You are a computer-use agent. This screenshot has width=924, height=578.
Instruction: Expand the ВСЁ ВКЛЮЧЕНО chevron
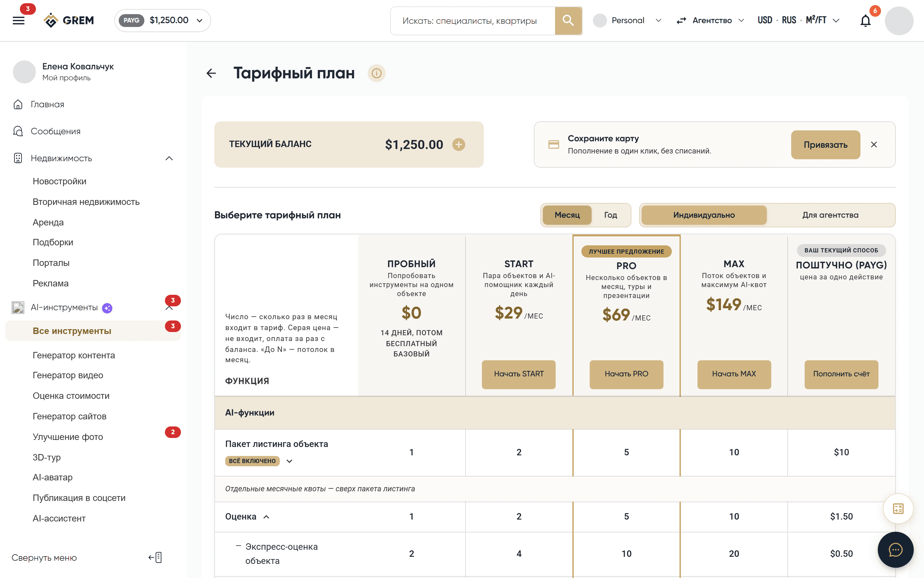point(289,461)
